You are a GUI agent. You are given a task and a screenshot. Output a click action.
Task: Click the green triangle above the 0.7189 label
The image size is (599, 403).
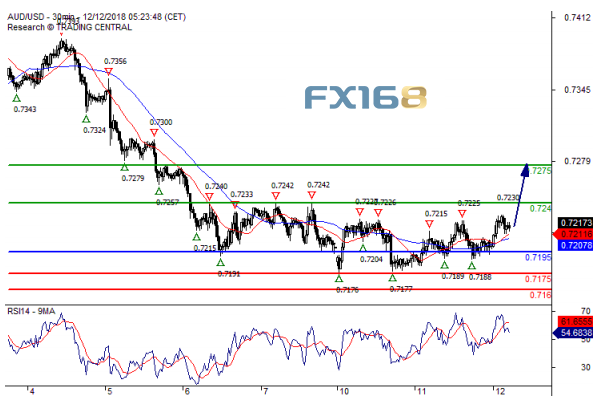click(x=444, y=265)
